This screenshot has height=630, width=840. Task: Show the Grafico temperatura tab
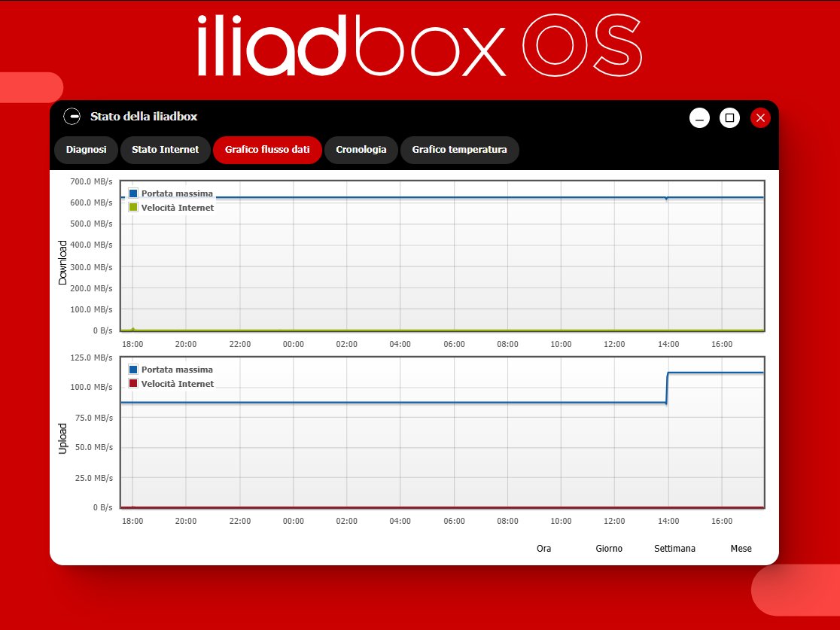pyautogui.click(x=460, y=150)
